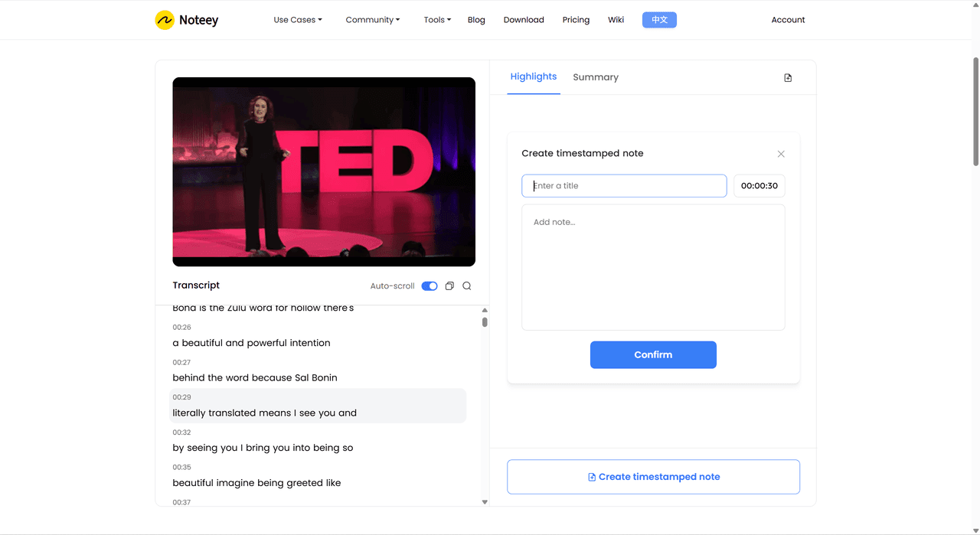Switch to the Summary tab
The image size is (980, 535).
click(x=596, y=77)
